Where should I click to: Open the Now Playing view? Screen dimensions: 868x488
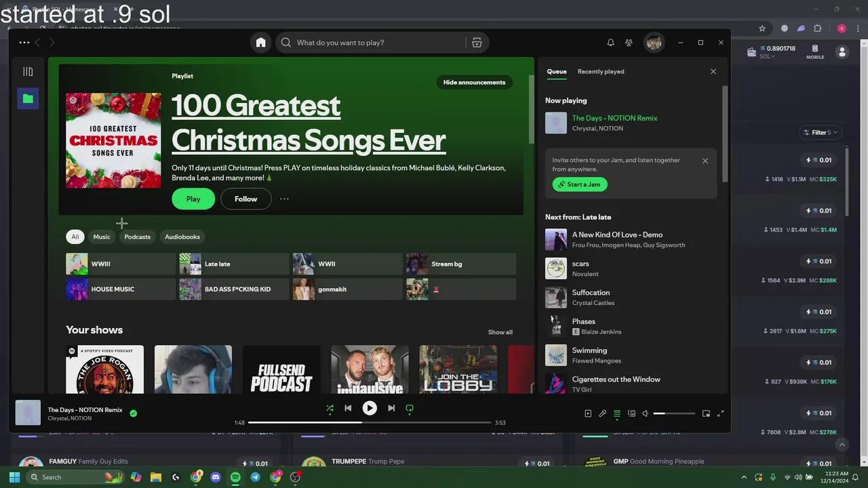pyautogui.click(x=588, y=413)
